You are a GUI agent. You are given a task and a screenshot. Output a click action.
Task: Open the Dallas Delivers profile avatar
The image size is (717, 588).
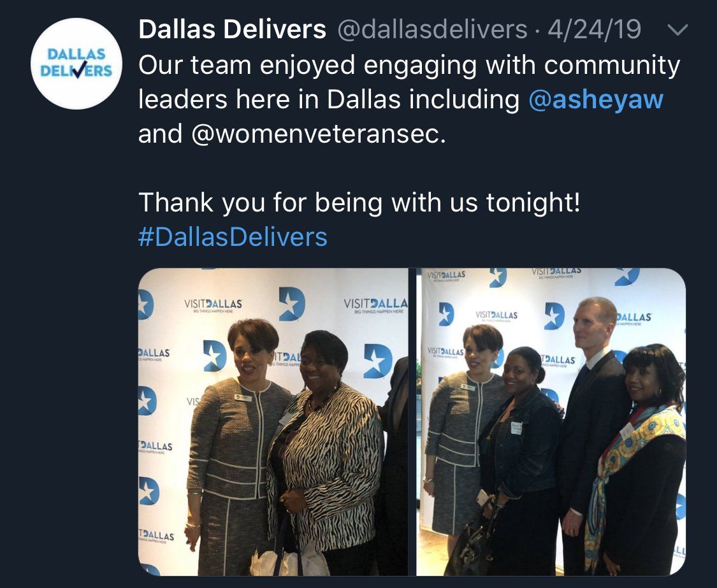(x=76, y=64)
